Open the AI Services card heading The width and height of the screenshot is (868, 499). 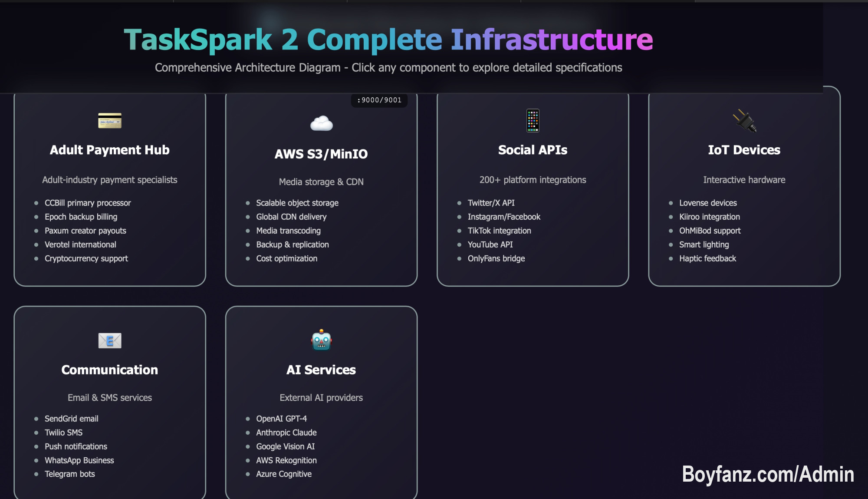[321, 370]
